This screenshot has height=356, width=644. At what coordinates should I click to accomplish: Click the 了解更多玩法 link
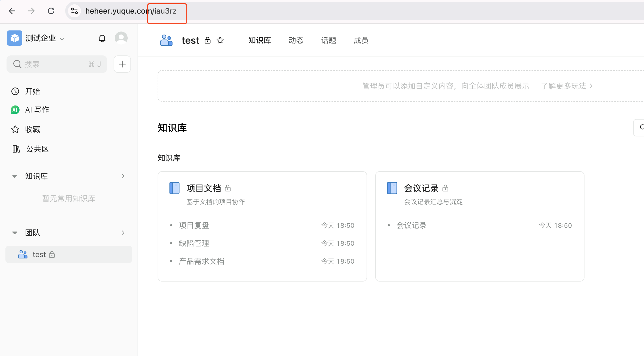(567, 86)
